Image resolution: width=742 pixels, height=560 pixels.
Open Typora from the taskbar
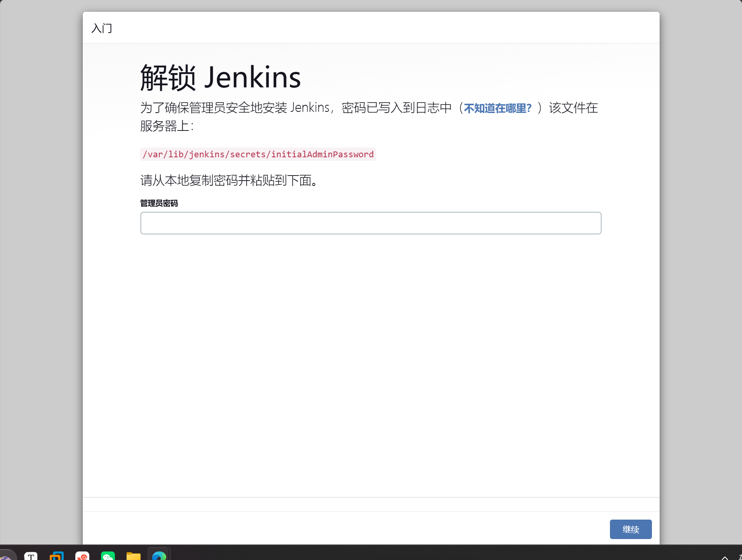31,556
